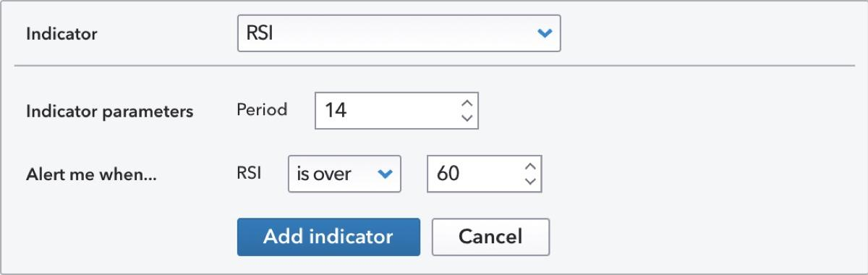
Task: Focus the RSI threshold field showing 60
Action: pos(484,175)
